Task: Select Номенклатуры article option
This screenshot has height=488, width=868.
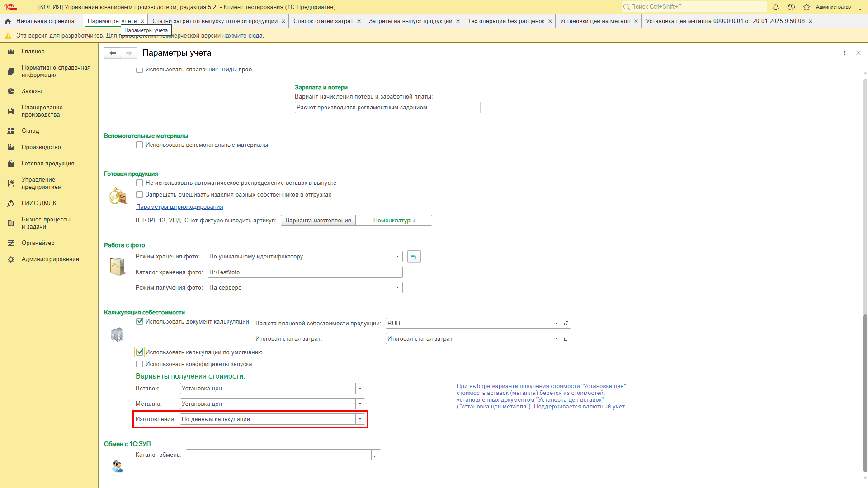Action: pyautogui.click(x=394, y=221)
